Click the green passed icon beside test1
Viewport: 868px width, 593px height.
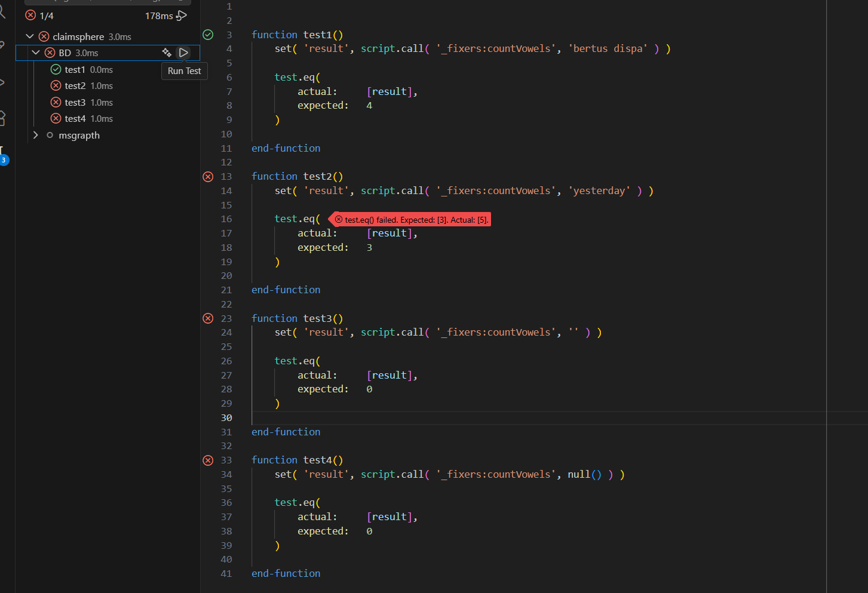(56, 69)
